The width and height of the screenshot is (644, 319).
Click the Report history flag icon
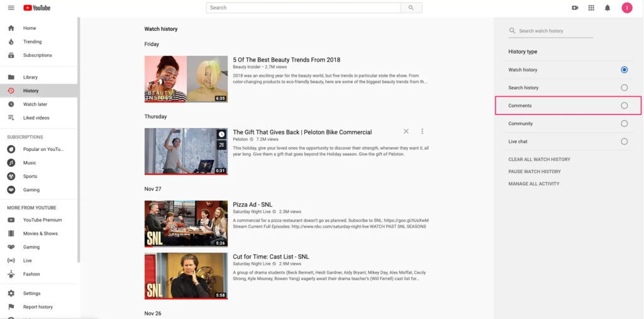point(11,306)
